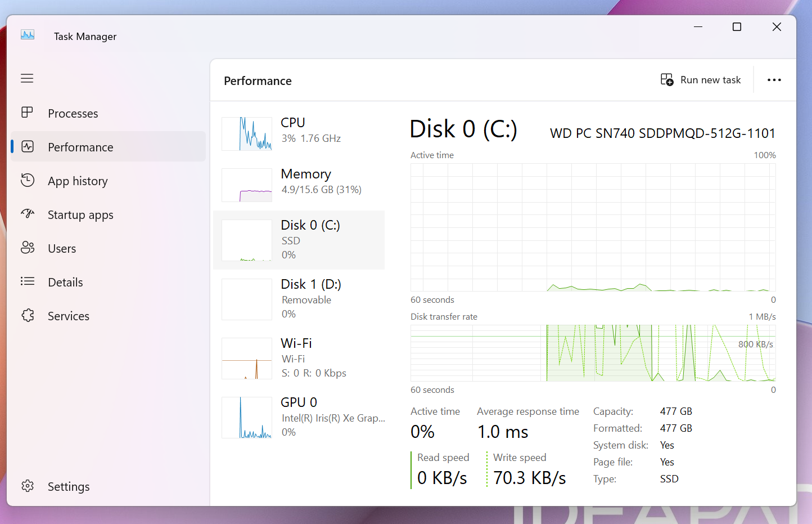Click the App history clock icon
The height and width of the screenshot is (524, 812).
tap(28, 180)
